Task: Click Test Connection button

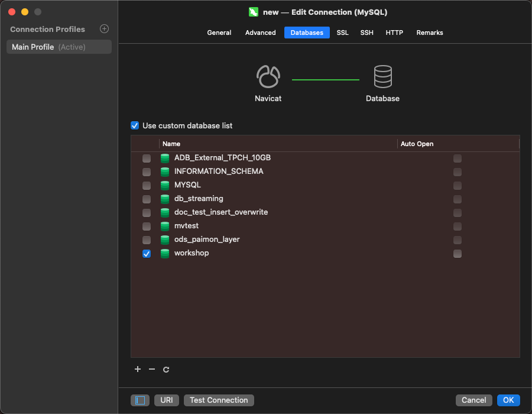Action: point(219,400)
